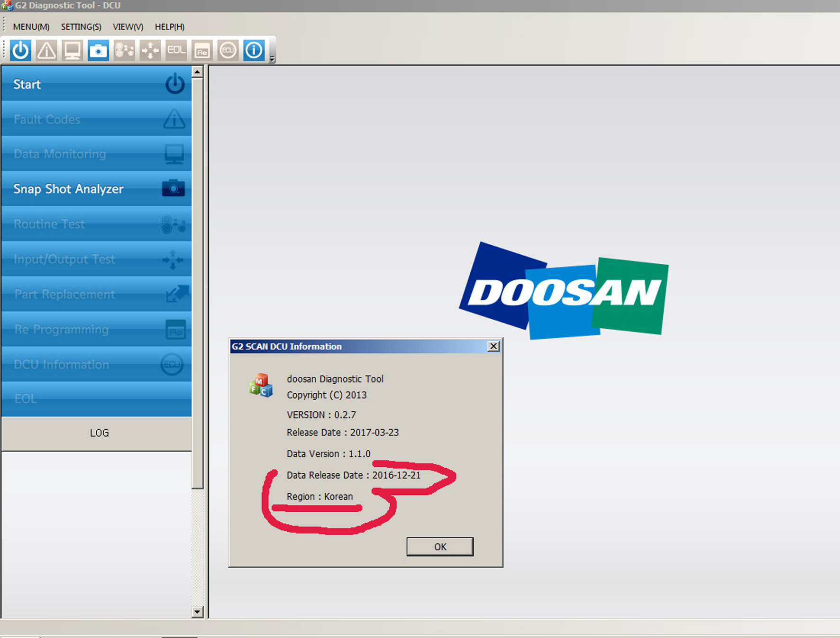
Task: Open Snap Shot camera toolbar icon
Action: [x=98, y=50]
